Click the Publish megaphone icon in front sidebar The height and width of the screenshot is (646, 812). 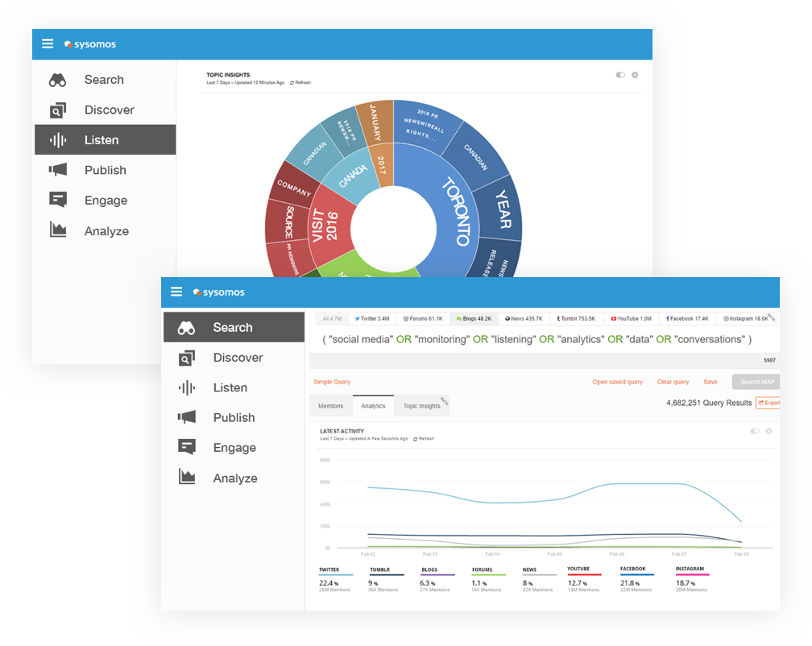(187, 417)
